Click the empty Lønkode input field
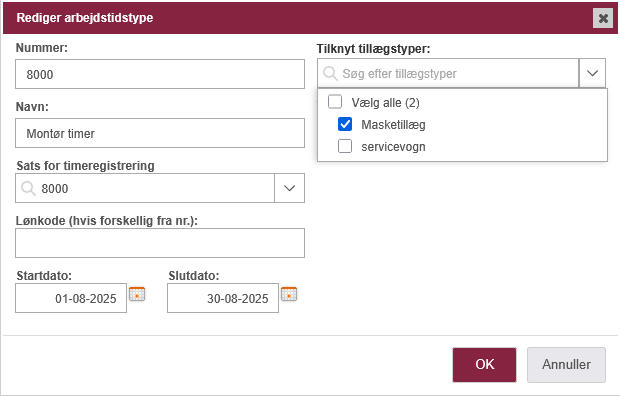This screenshot has height=396, width=620. click(160, 243)
